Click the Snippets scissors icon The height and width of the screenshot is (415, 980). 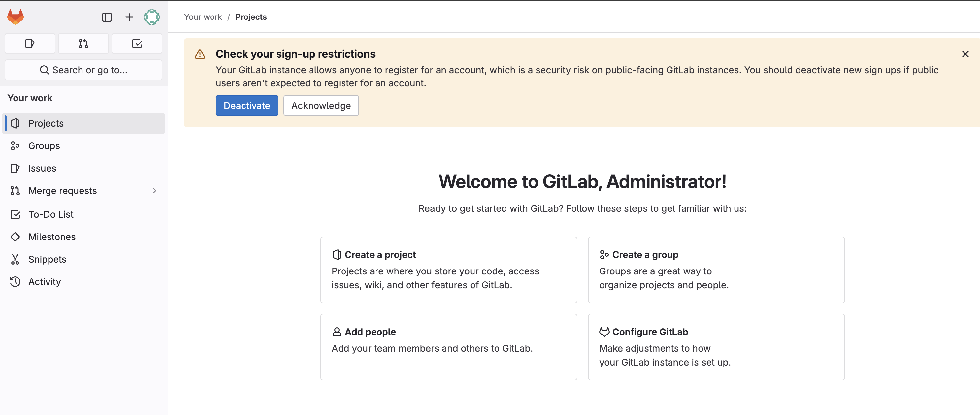coord(15,259)
